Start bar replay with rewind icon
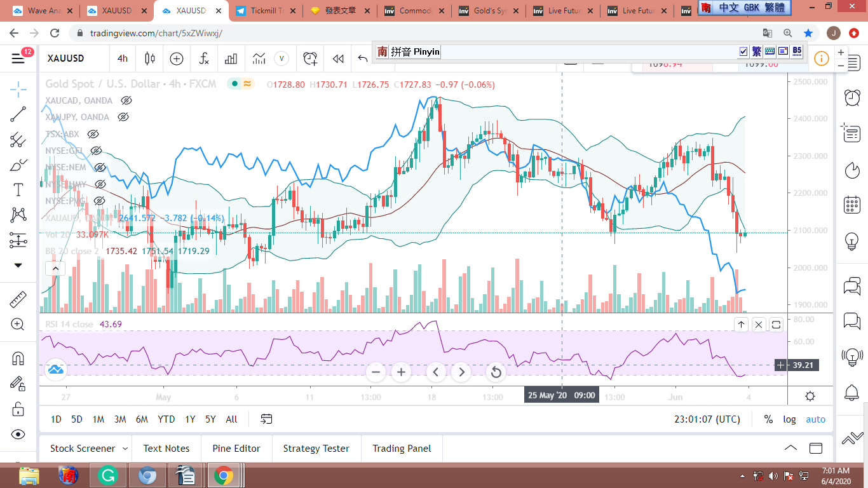The height and width of the screenshot is (488, 868). (x=338, y=58)
